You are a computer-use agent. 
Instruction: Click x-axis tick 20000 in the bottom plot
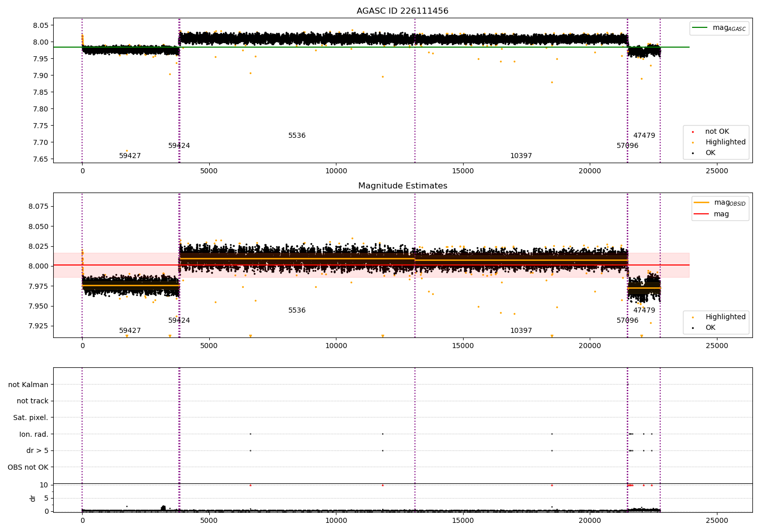click(x=590, y=520)
